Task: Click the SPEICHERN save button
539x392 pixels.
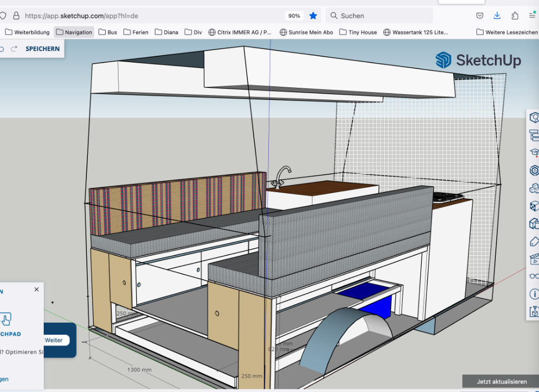Action: pyautogui.click(x=43, y=49)
